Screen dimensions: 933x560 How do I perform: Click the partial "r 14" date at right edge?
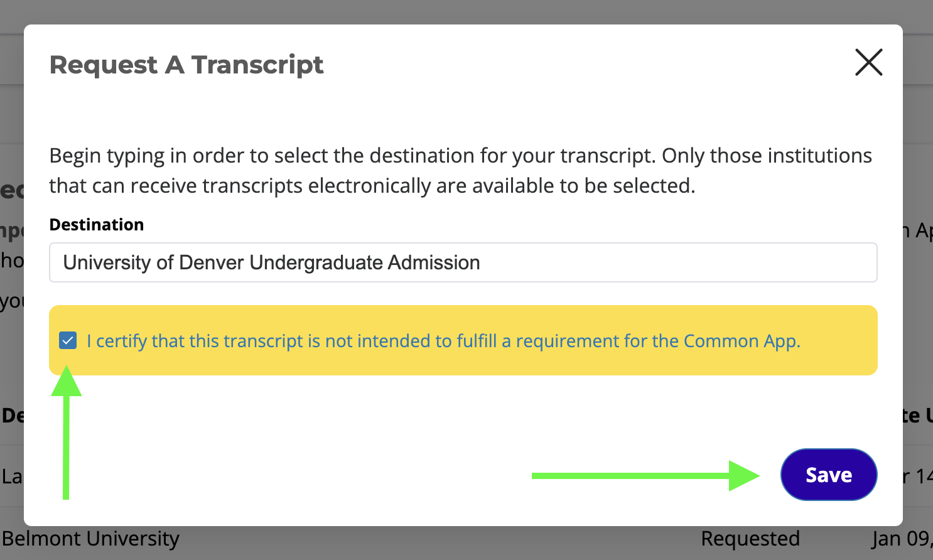coord(918,477)
